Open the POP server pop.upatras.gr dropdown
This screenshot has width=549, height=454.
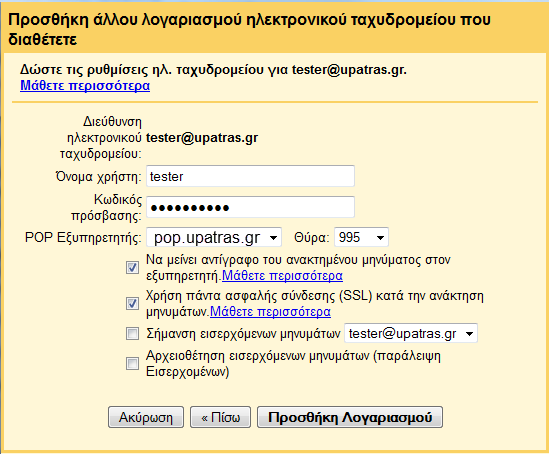pos(214,238)
